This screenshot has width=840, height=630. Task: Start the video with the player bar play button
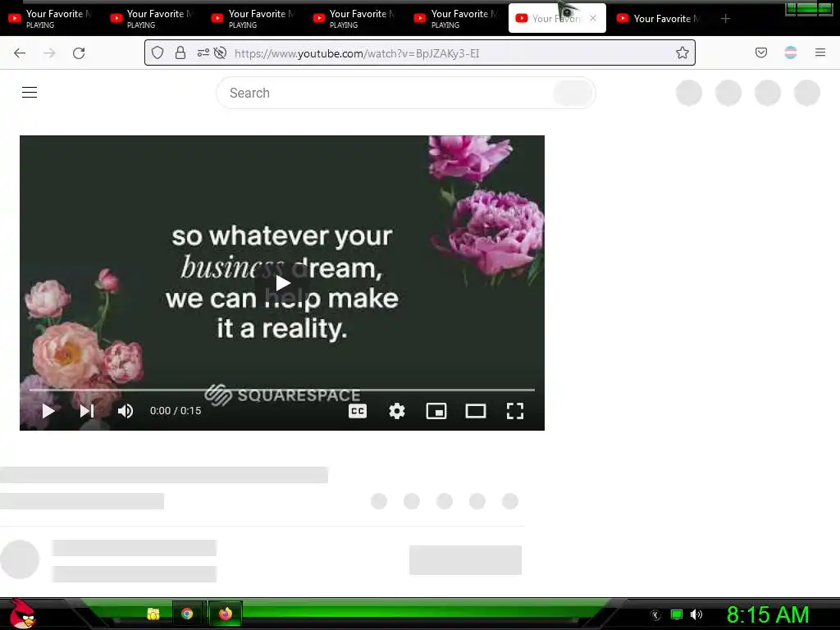click(48, 411)
